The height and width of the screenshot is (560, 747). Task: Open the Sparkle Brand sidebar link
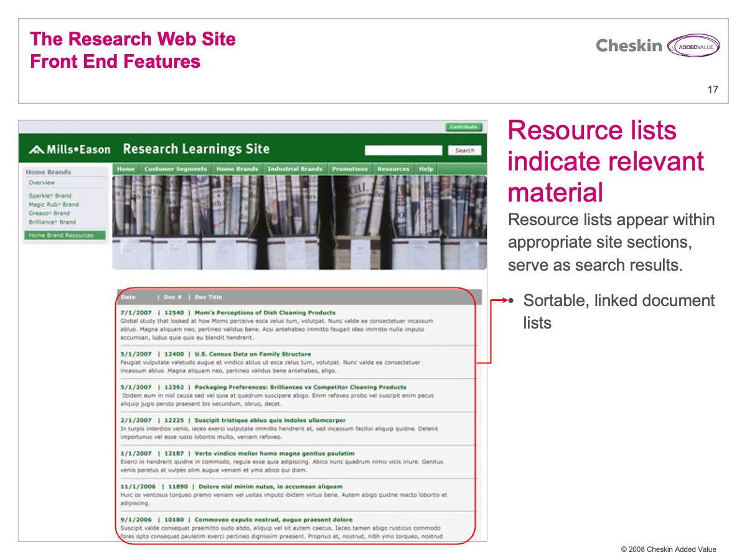pos(50,195)
